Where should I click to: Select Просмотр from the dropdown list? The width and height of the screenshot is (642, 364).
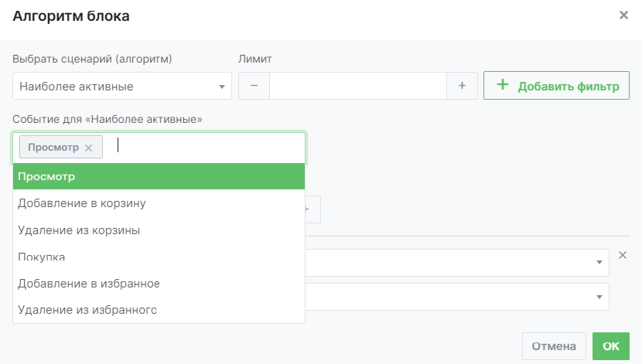pos(159,177)
